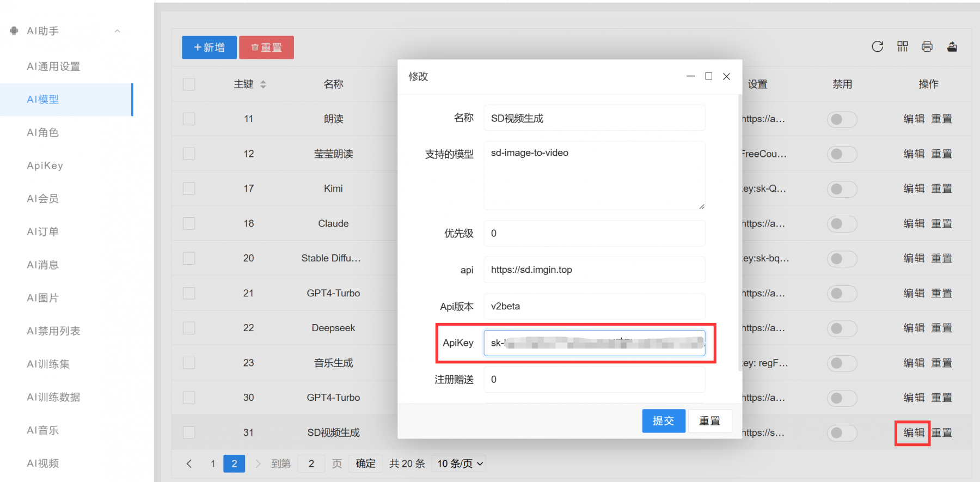Toggle 禁用 switch for row 11
The width and height of the screenshot is (980, 482).
[842, 119]
